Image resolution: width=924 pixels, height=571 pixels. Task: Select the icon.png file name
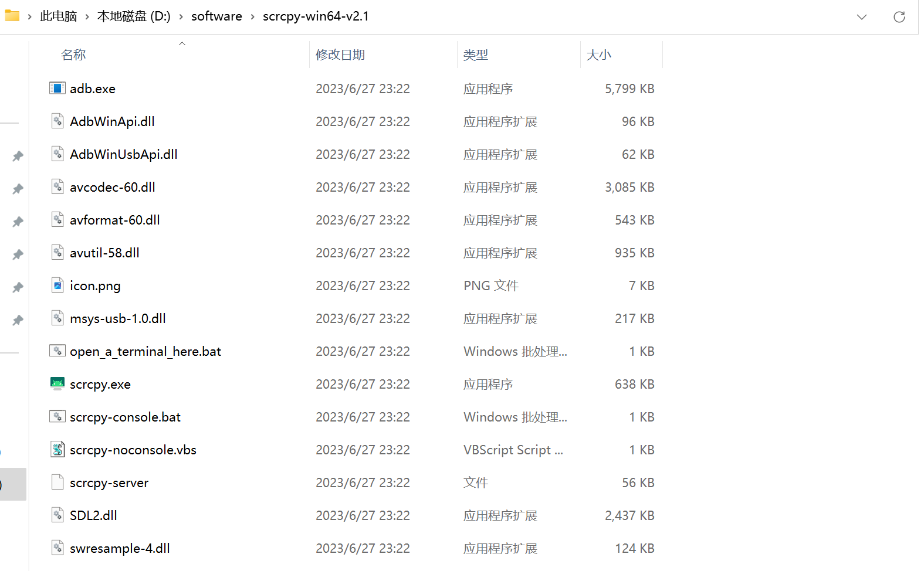pos(95,285)
